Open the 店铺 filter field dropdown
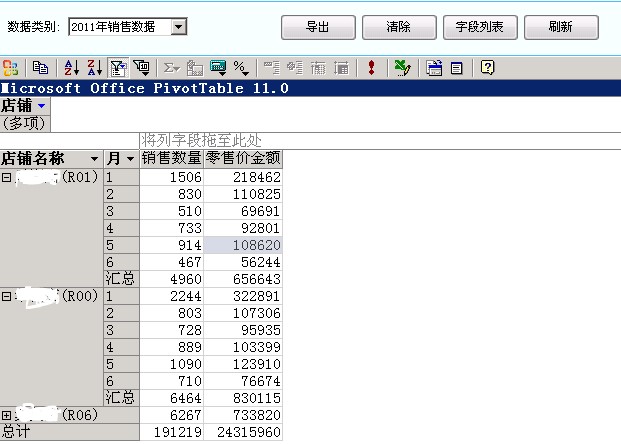The image size is (621, 444). pyautogui.click(x=41, y=106)
